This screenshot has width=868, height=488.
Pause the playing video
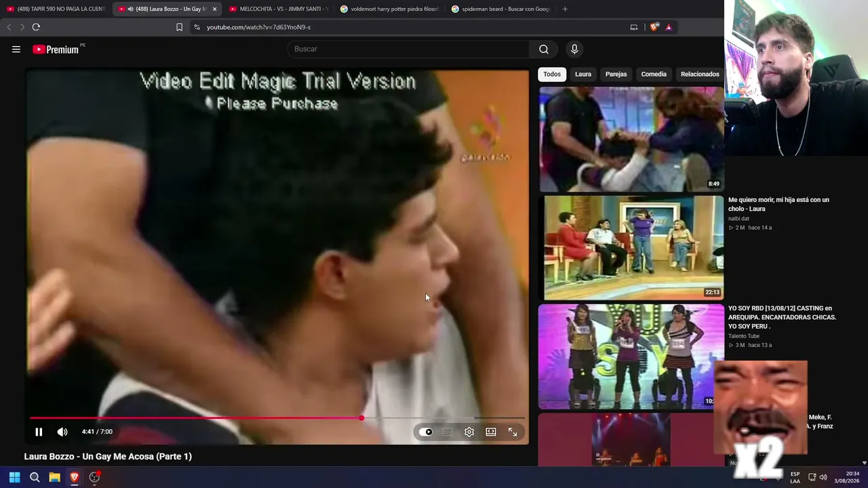click(x=39, y=432)
